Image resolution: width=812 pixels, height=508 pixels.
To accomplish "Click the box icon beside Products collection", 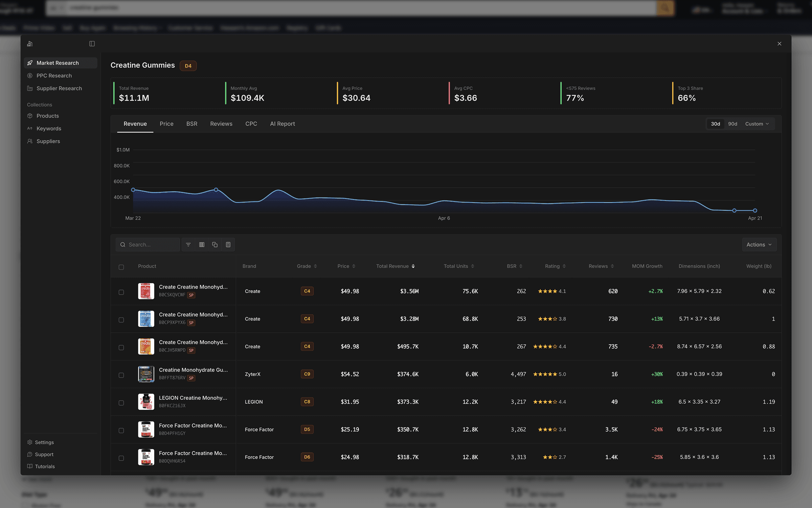I will (30, 116).
